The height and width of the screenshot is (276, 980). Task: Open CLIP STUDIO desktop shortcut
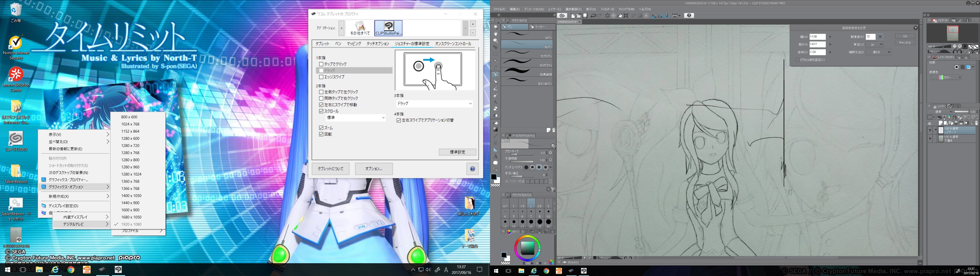point(16,141)
